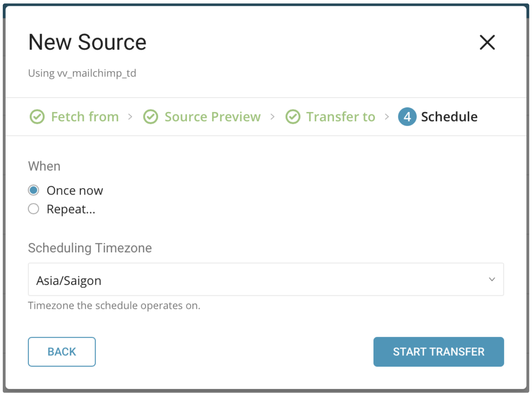
Task: Click START TRANSFER to begin
Action: [x=438, y=352]
